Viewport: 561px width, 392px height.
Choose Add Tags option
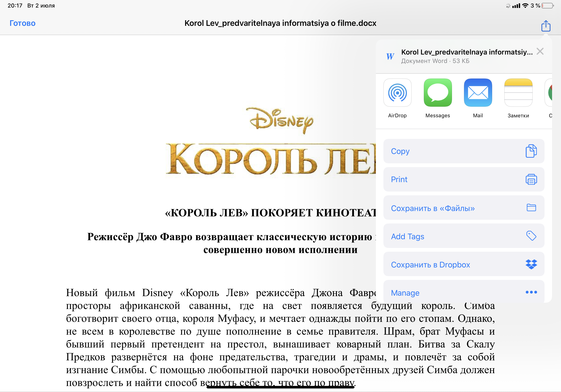[464, 236]
